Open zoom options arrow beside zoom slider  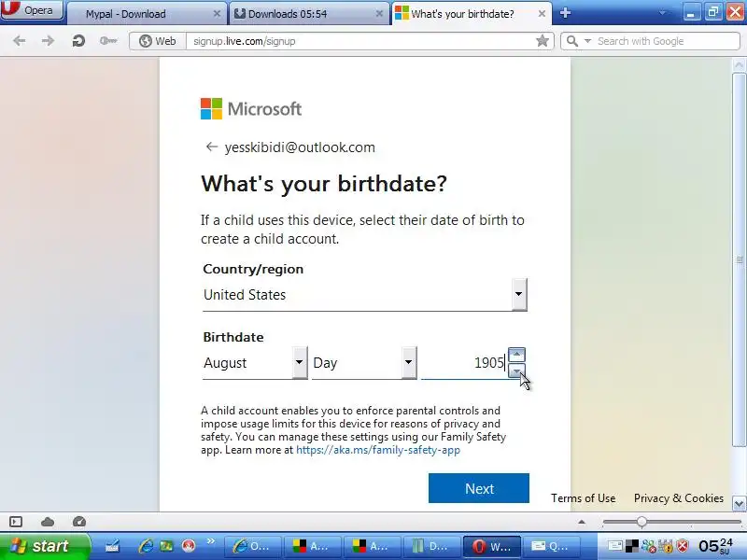tap(582, 522)
